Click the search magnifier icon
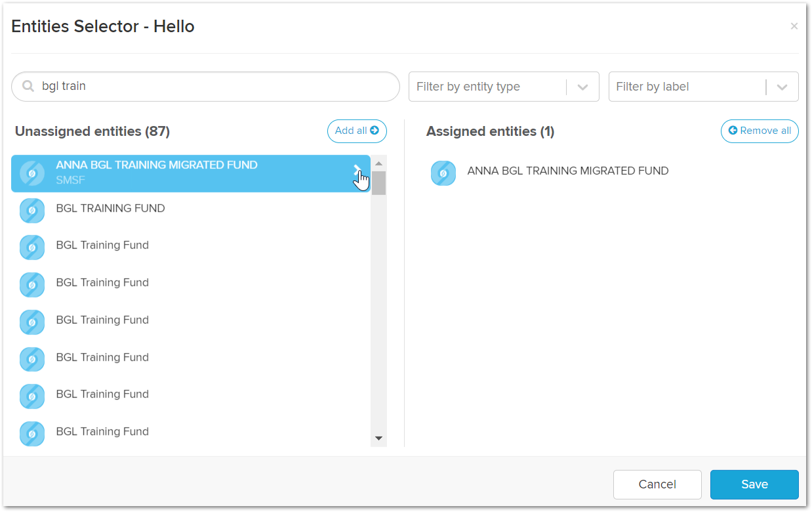 pyautogui.click(x=28, y=87)
